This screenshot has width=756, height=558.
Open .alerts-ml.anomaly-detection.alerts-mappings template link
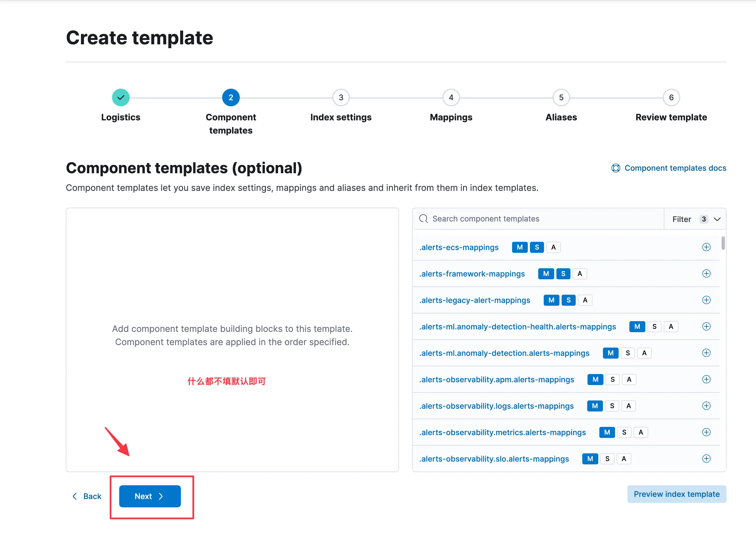coord(504,353)
